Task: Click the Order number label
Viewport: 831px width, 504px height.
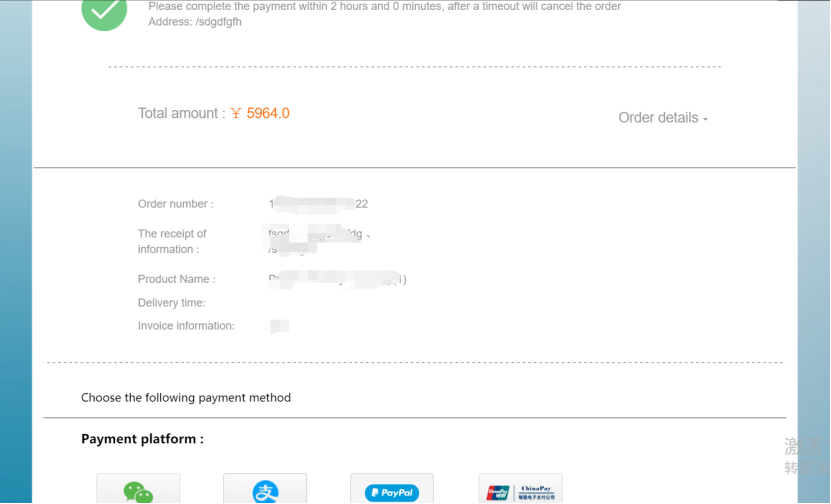Action: tap(176, 204)
